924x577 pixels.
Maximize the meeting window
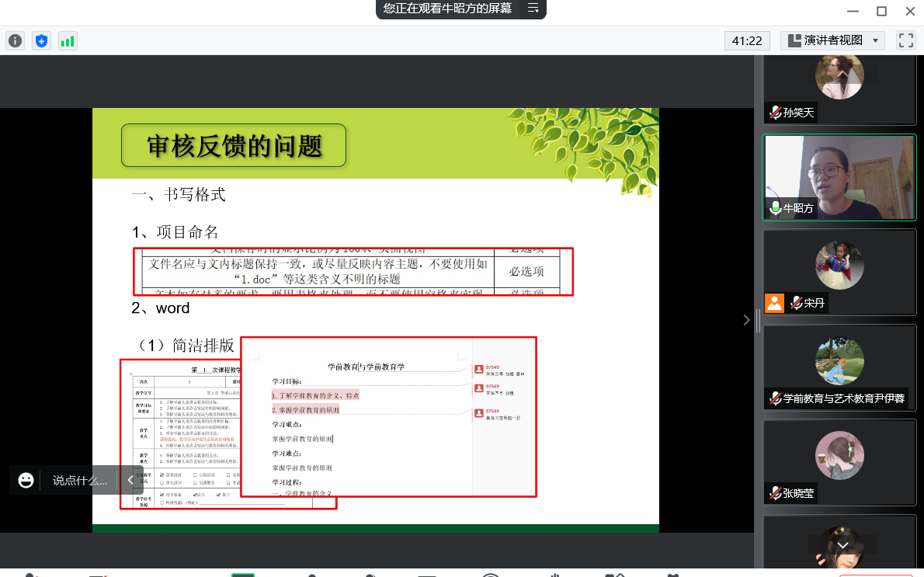(x=881, y=11)
